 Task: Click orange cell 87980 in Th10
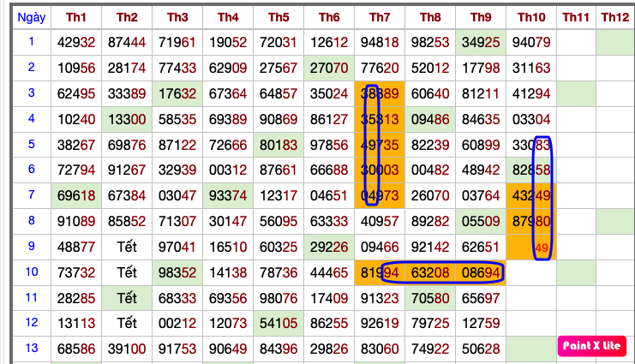click(531, 222)
